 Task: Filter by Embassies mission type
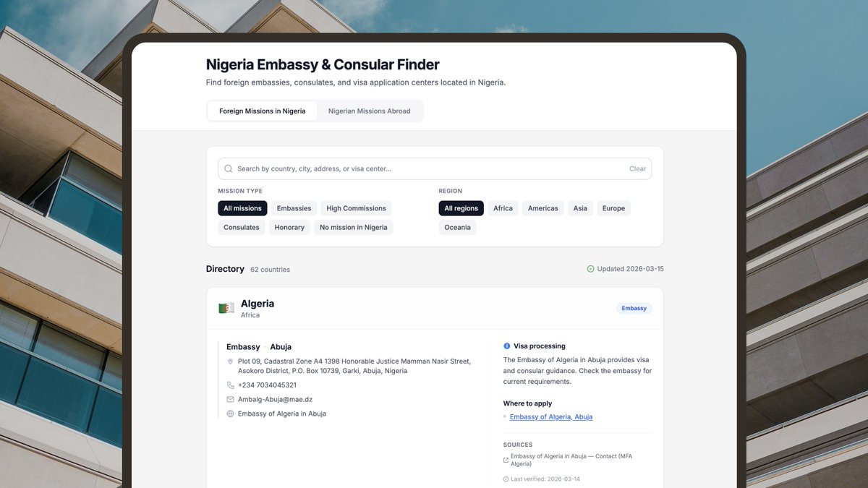(294, 208)
